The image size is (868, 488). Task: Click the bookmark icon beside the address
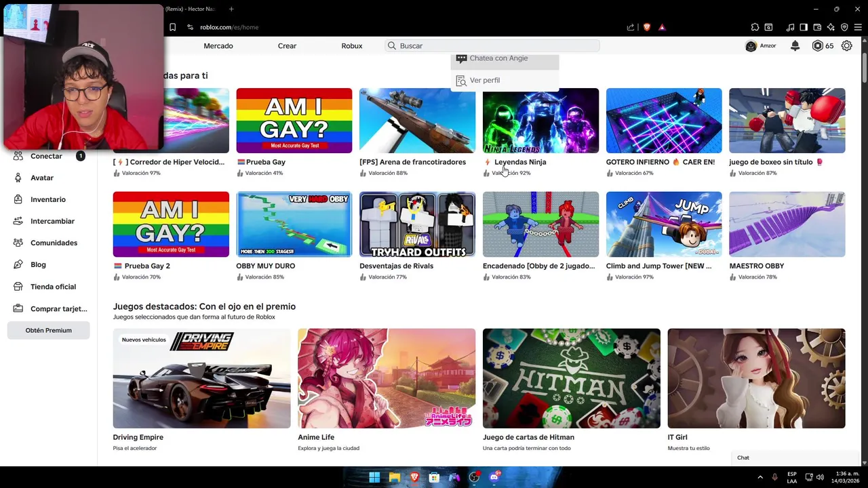coord(172,27)
